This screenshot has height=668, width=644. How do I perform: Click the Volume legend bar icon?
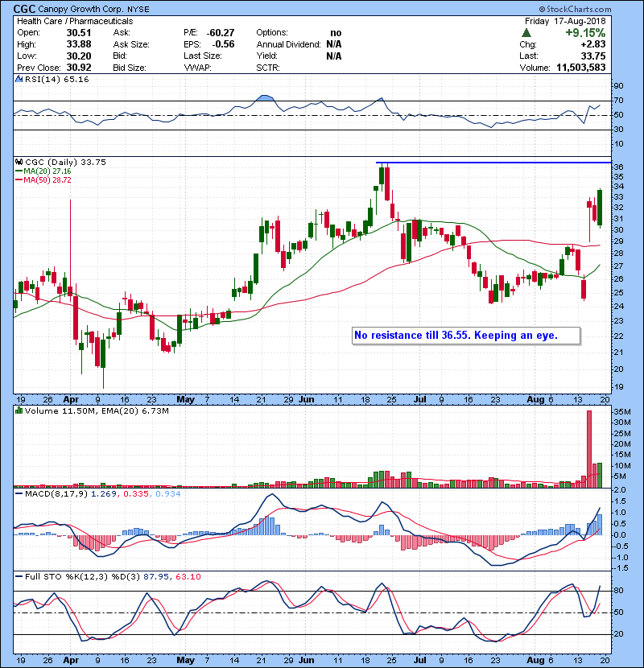pos(19,411)
